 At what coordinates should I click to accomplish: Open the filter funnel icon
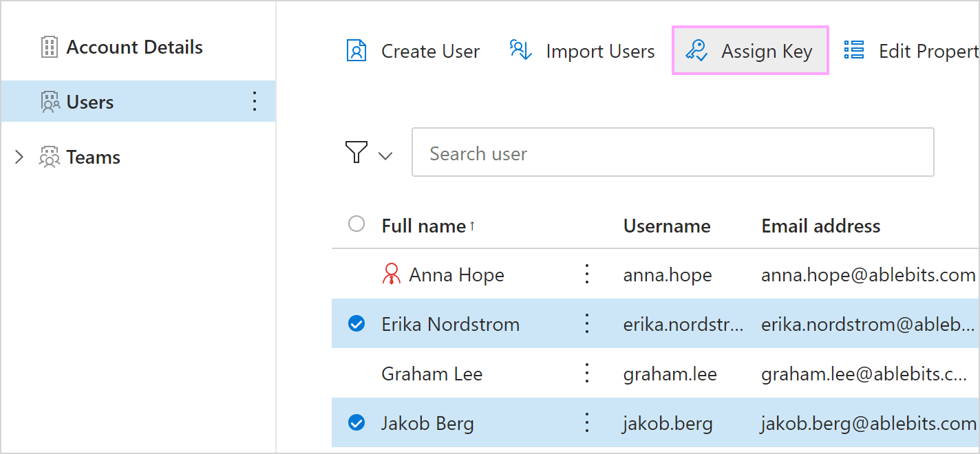pyautogui.click(x=356, y=153)
